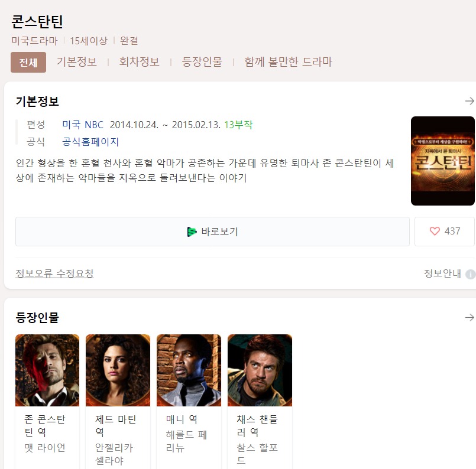The image size is (476, 469).
Task: Click actor name 찰스 할포드
Action: (x=257, y=454)
